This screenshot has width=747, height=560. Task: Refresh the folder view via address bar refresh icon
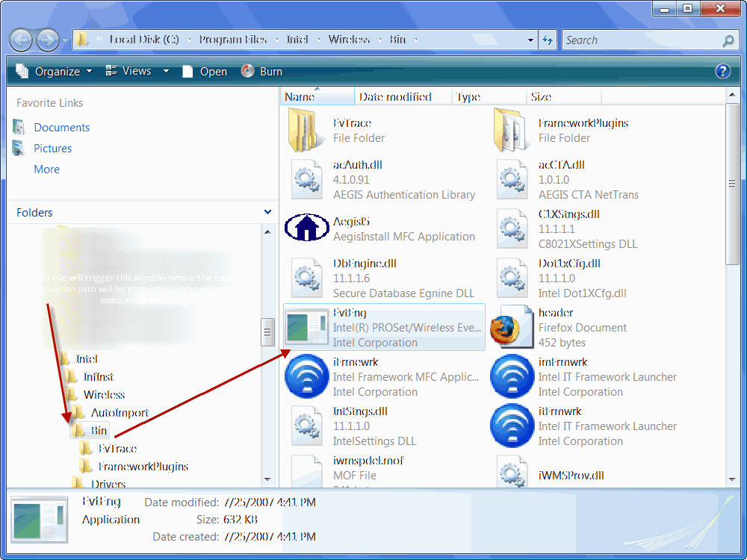[x=548, y=40]
